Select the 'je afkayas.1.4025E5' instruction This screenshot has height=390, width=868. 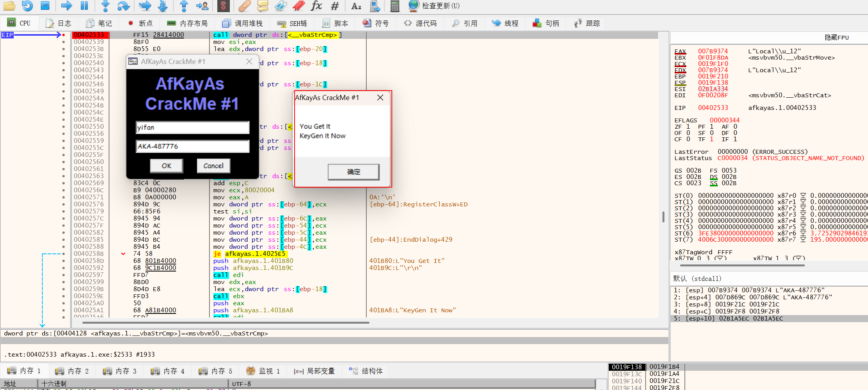pos(249,254)
